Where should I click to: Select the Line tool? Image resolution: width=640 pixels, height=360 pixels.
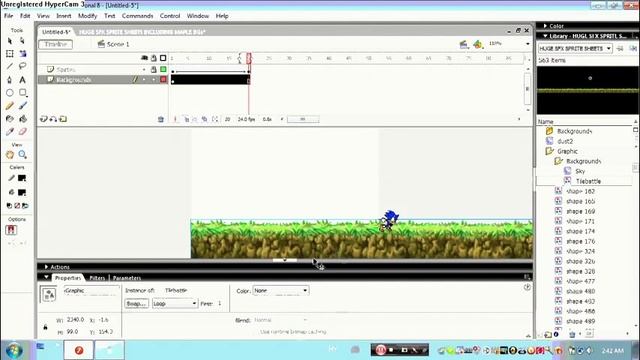[x=10, y=66]
